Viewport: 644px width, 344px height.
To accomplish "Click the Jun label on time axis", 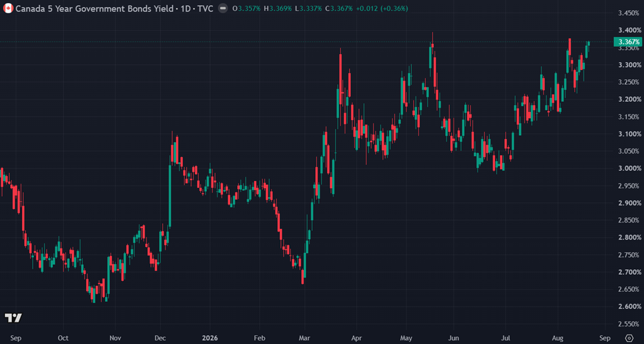I will [x=453, y=338].
